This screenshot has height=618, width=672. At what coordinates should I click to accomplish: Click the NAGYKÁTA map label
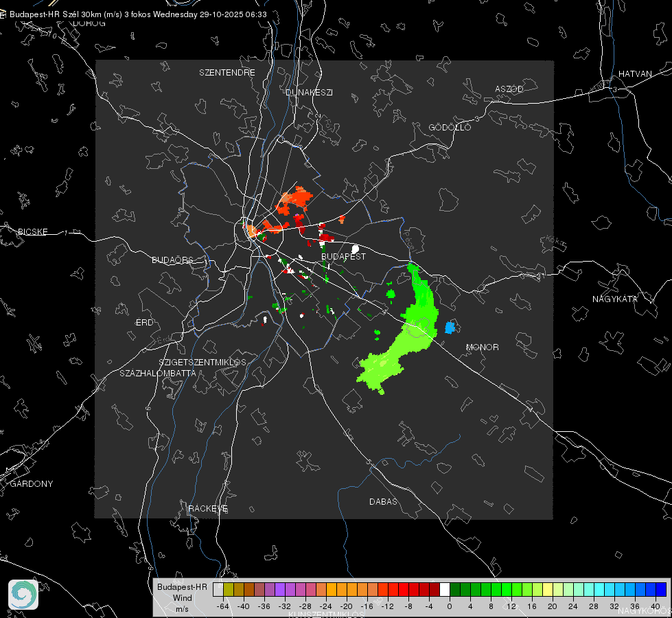pyautogui.click(x=614, y=299)
